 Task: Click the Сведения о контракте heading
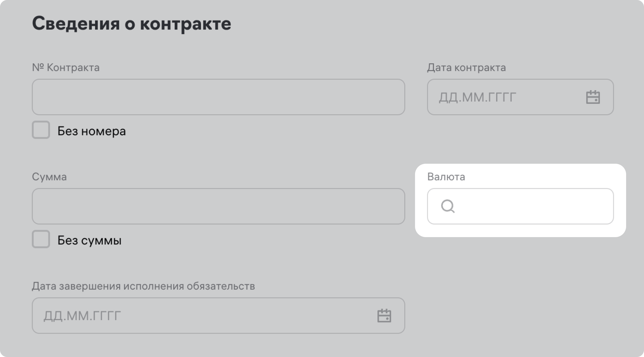click(131, 23)
